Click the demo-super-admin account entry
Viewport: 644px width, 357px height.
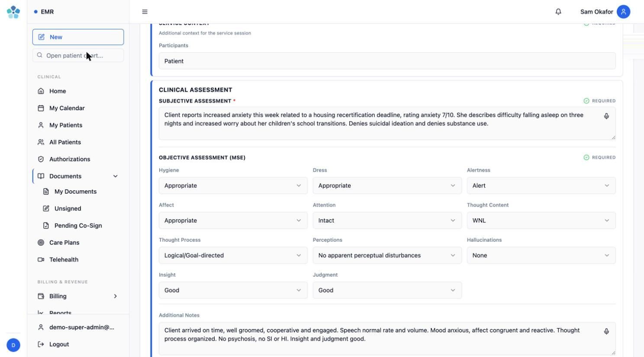pos(78,327)
